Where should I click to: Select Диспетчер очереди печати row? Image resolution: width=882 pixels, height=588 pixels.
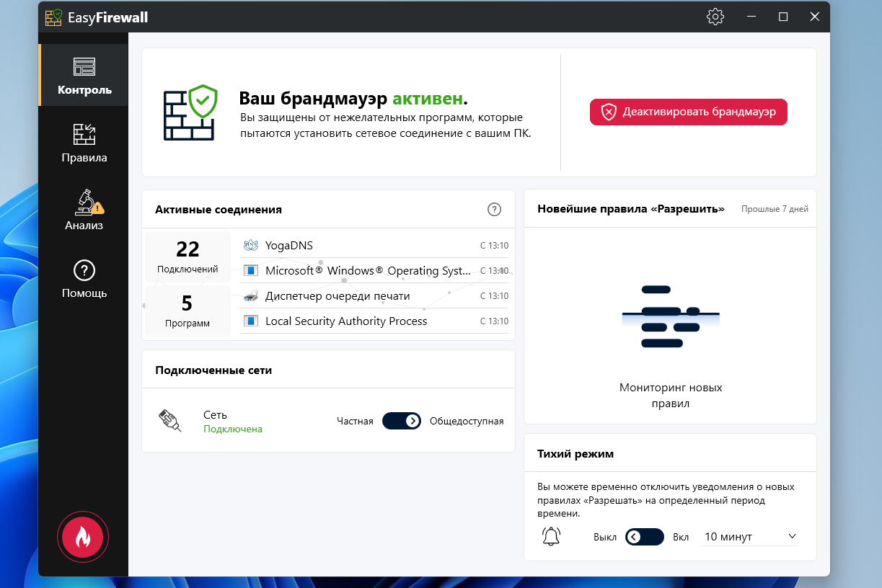click(x=374, y=296)
